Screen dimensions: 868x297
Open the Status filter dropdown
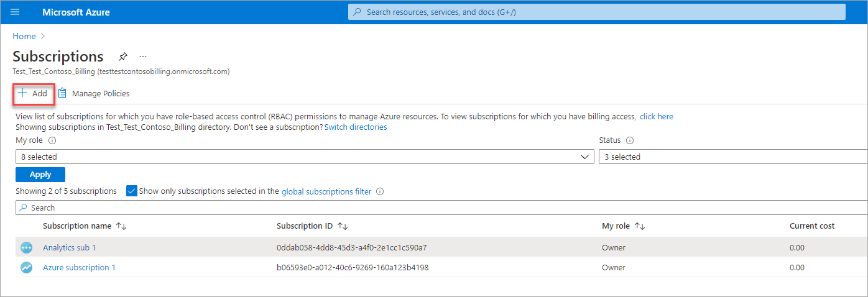[732, 157]
